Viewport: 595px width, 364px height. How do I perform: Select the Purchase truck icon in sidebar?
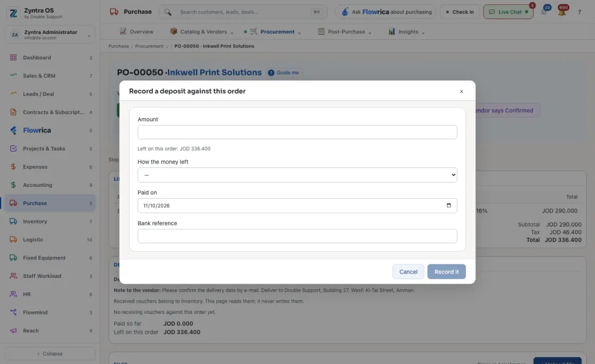click(x=13, y=203)
